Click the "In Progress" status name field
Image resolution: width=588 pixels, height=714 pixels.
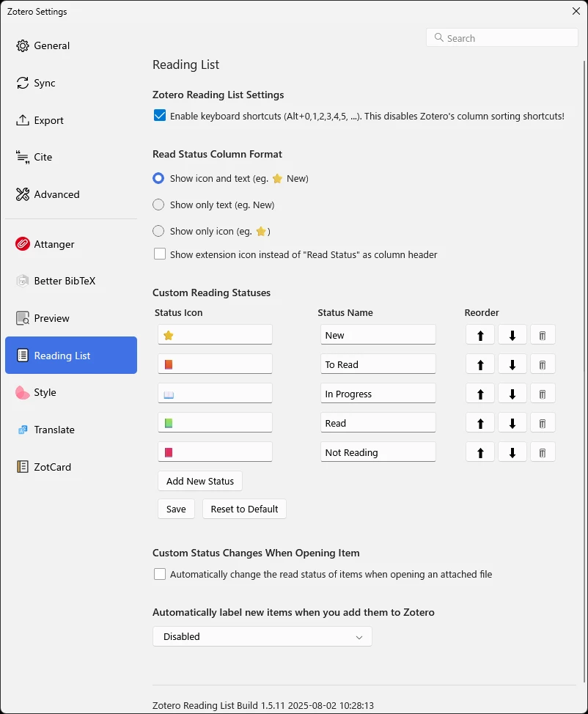tap(378, 394)
